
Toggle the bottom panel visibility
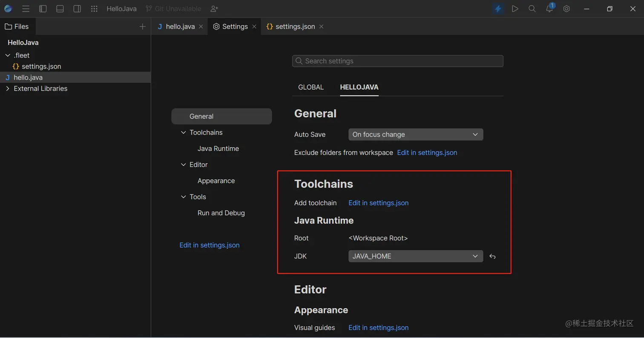coord(60,9)
